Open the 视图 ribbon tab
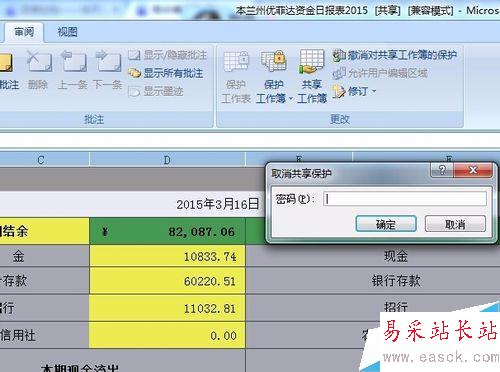500x372 pixels. 68,32
